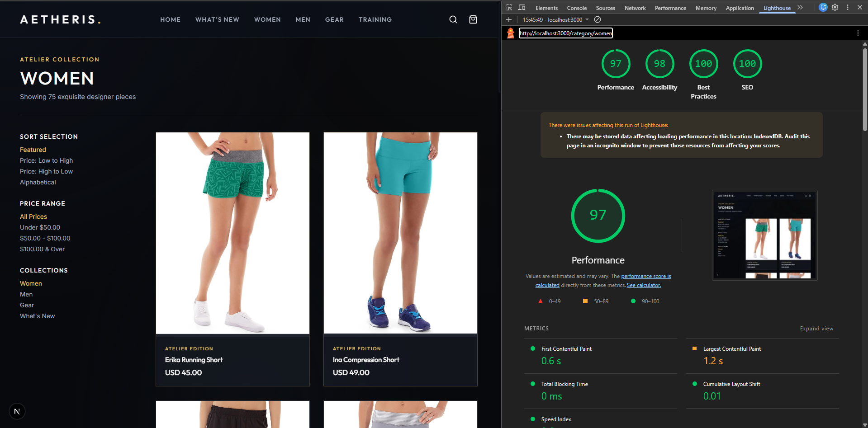Click the large Performance 97 gauge
This screenshot has width=868, height=428.
click(598, 216)
